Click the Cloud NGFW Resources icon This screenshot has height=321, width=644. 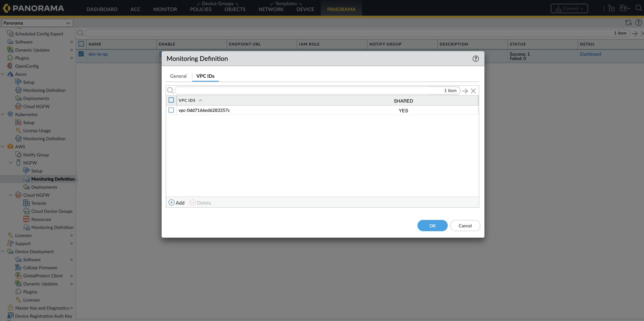point(26,219)
